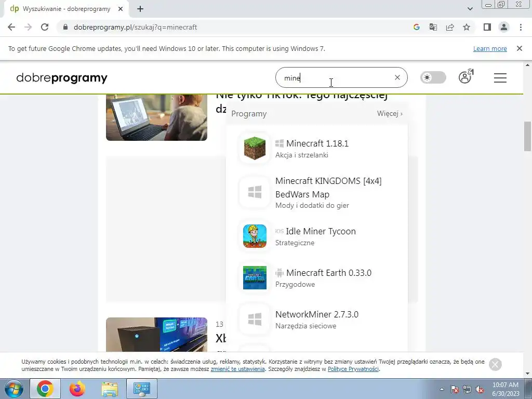Dismiss the Chrome update notification bar
Screen dimensions: 532x399
point(520,48)
